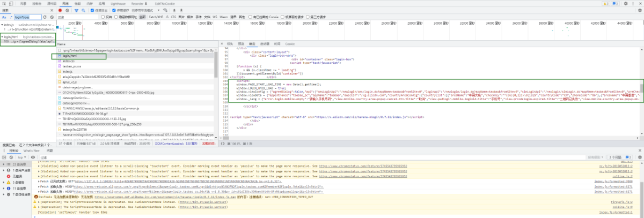The height and width of the screenshot is (218, 644).
Task: Select the CSS type filter
Action: pos(173,17)
